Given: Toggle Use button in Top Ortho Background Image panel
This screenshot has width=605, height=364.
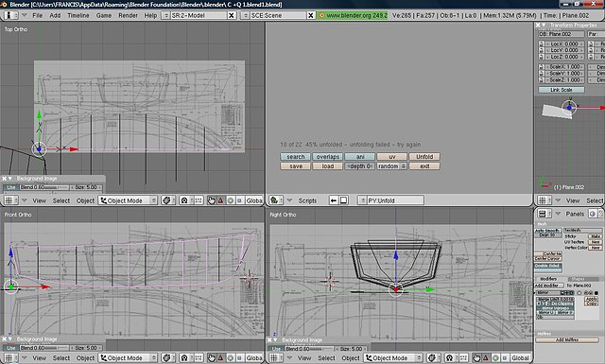Looking at the screenshot, I should (11, 187).
